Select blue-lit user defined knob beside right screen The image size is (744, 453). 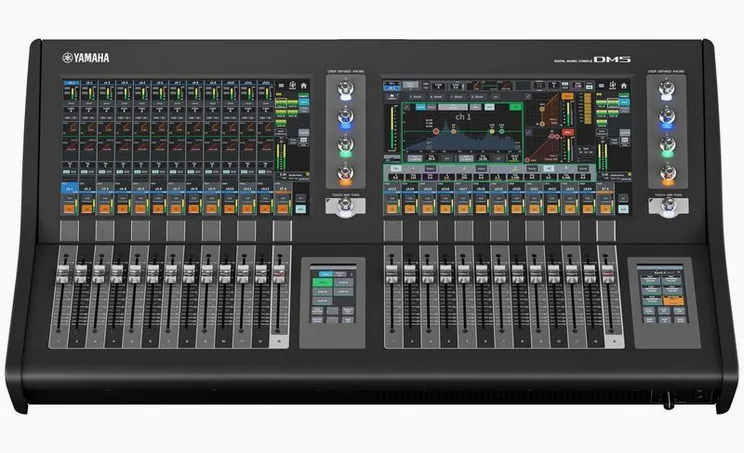tap(667, 118)
